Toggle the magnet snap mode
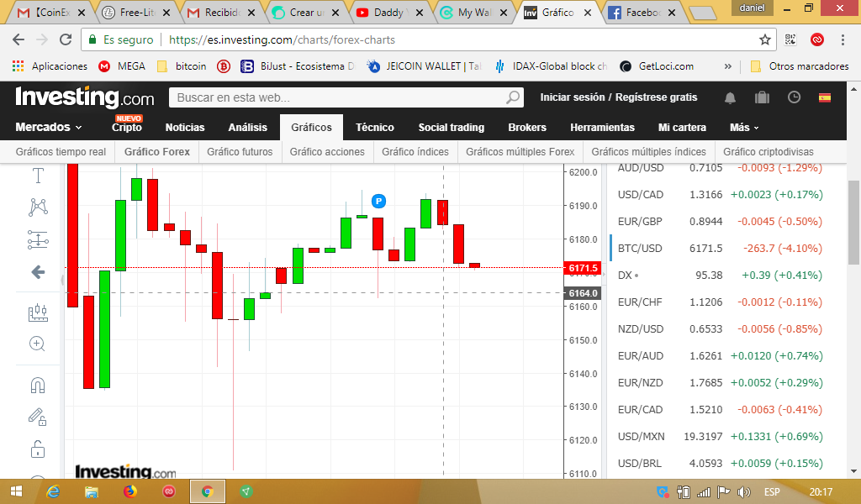Screen dimensions: 861x504 click(x=37, y=386)
